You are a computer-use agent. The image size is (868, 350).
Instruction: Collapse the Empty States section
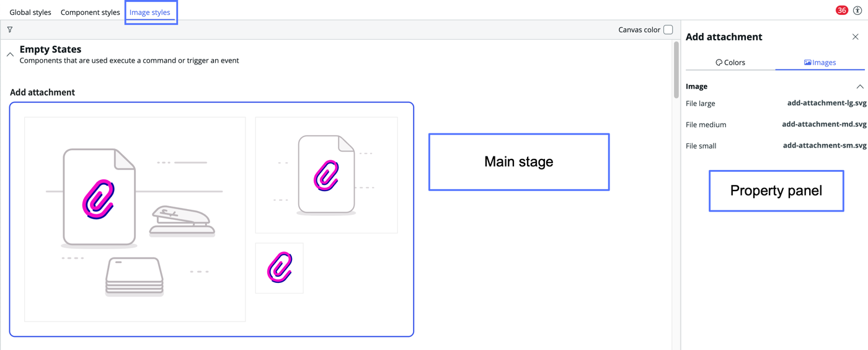(x=10, y=55)
